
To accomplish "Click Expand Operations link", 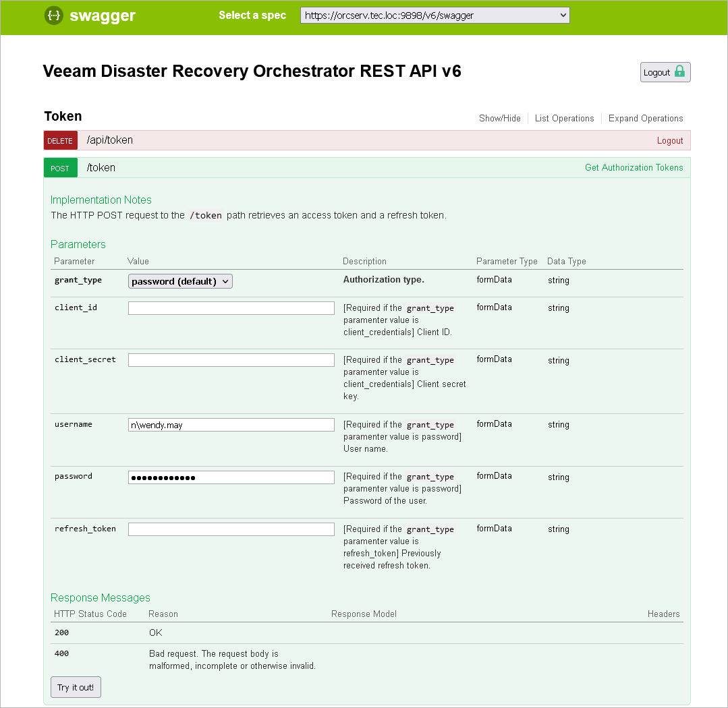I will (646, 118).
